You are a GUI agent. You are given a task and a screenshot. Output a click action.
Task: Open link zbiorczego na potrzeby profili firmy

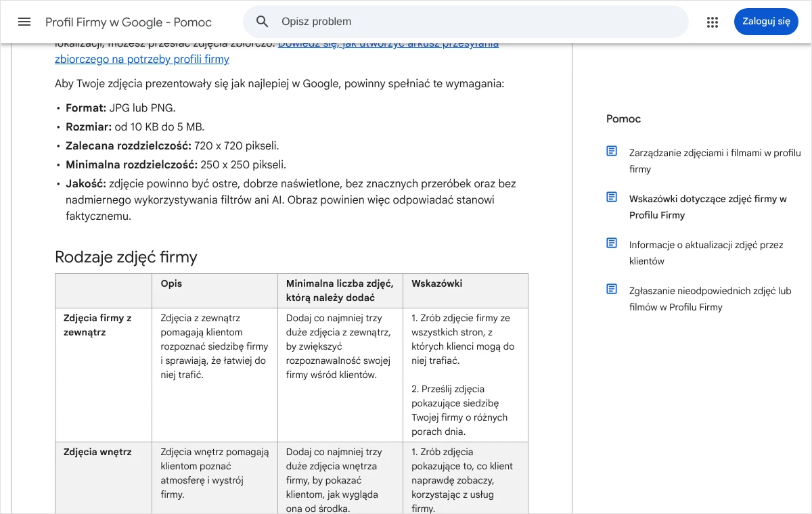point(142,60)
